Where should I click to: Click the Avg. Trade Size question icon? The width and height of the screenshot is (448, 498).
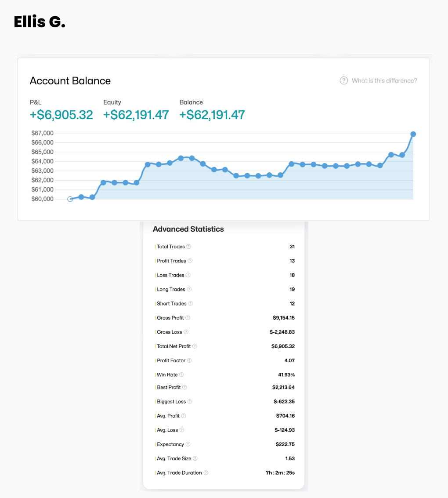tap(195, 458)
